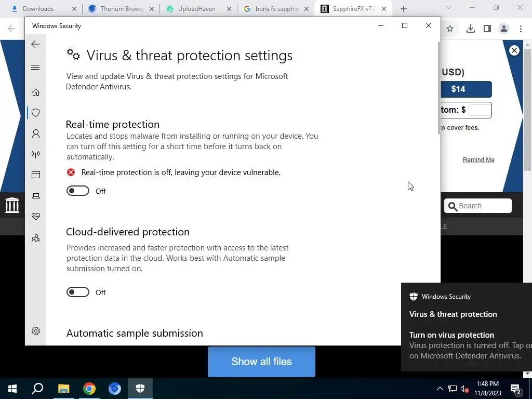The height and width of the screenshot is (399, 532).
Task: Close the donation banner
Action: 514,50
